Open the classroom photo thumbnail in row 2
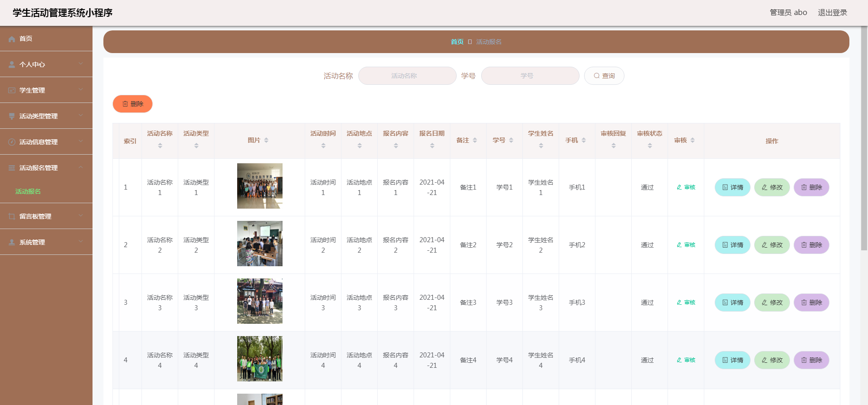Image resolution: width=868 pixels, height=405 pixels. pos(260,244)
